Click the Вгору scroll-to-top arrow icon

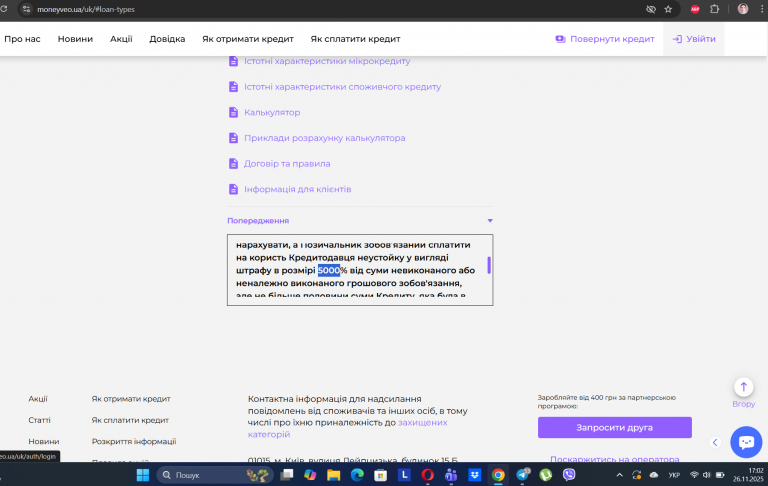click(x=744, y=387)
